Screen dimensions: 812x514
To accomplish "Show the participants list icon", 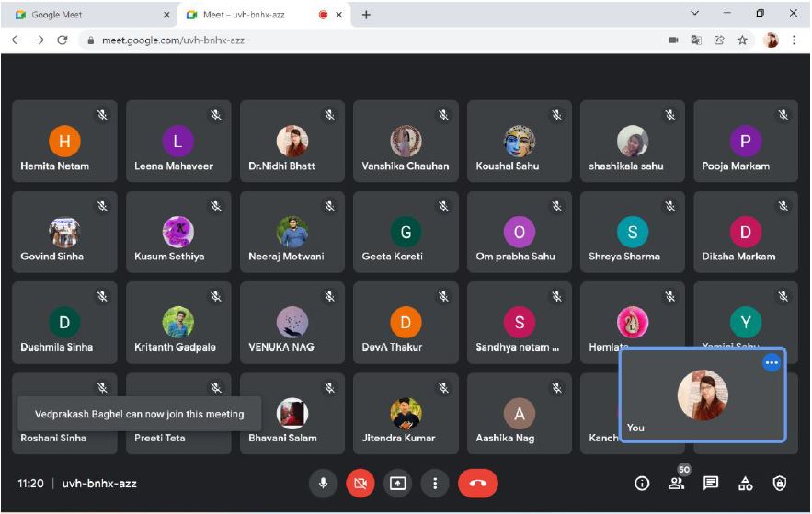I will coord(676,483).
